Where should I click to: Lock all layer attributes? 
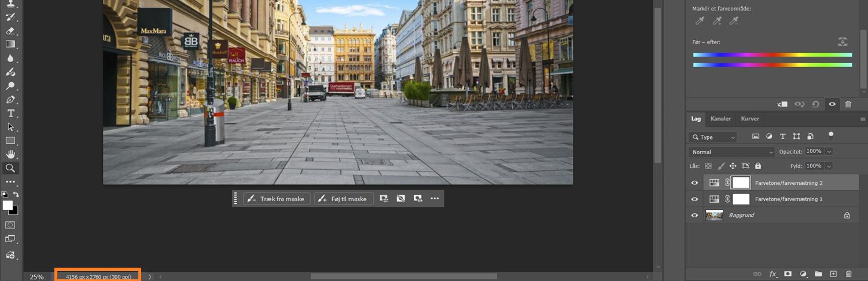click(758, 166)
